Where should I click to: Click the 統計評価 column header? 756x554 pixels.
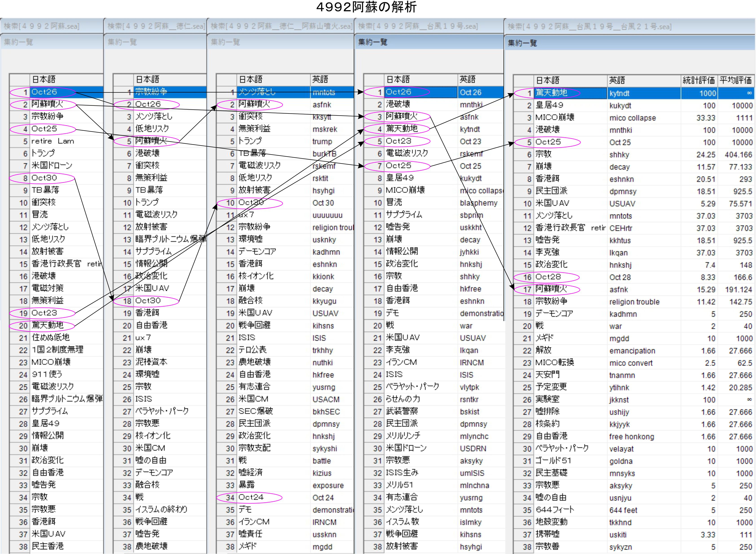point(699,80)
